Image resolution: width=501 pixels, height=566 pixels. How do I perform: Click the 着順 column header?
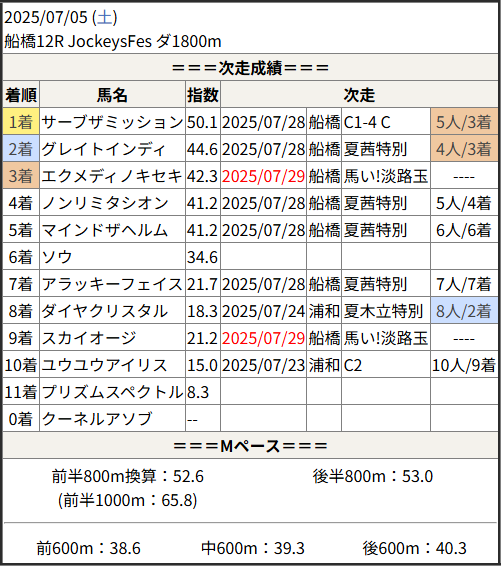click(x=21, y=95)
